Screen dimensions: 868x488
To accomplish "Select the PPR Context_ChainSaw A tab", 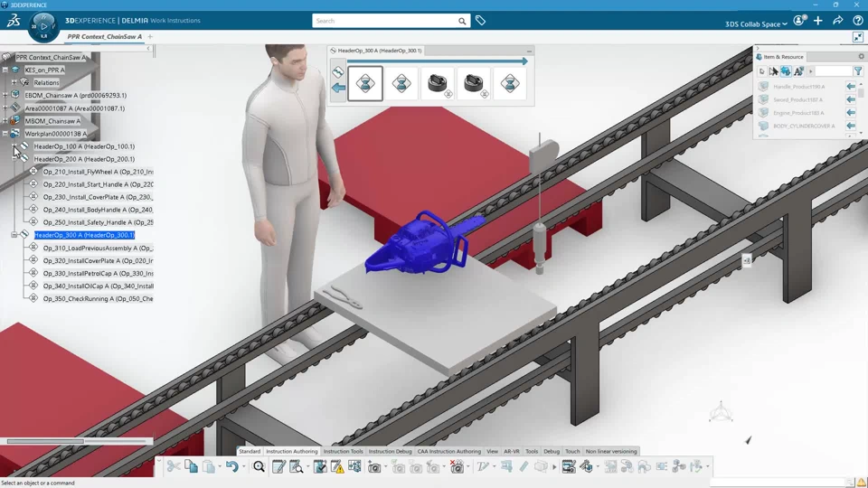I will [105, 36].
